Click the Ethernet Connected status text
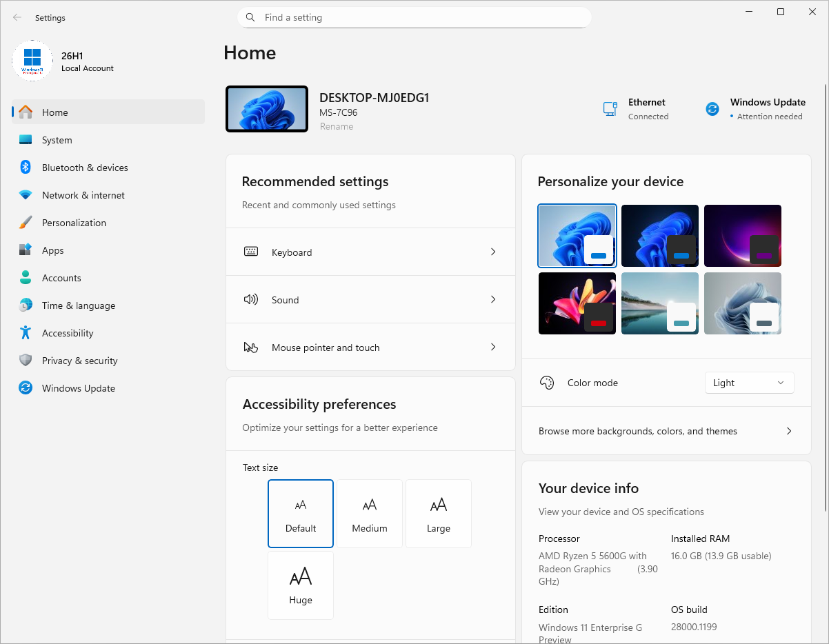Image resolution: width=829 pixels, height=644 pixels. coord(648,117)
